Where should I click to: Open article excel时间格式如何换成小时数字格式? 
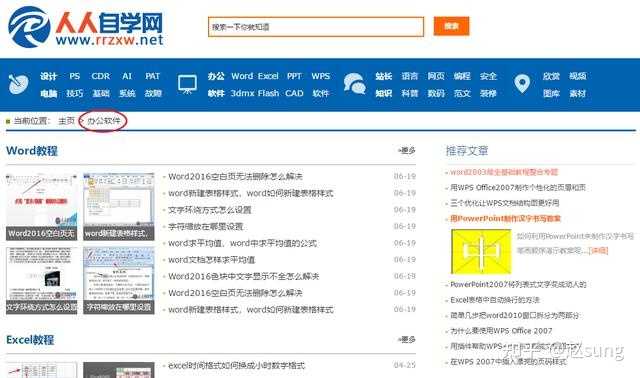236,366
